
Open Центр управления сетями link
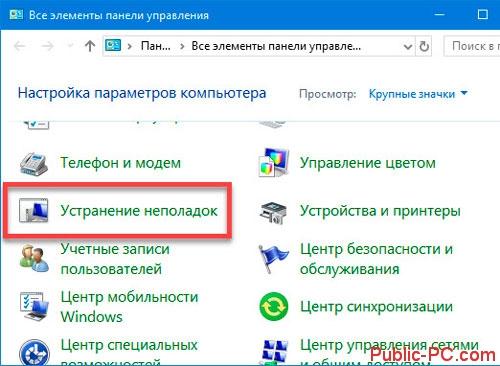(x=389, y=353)
